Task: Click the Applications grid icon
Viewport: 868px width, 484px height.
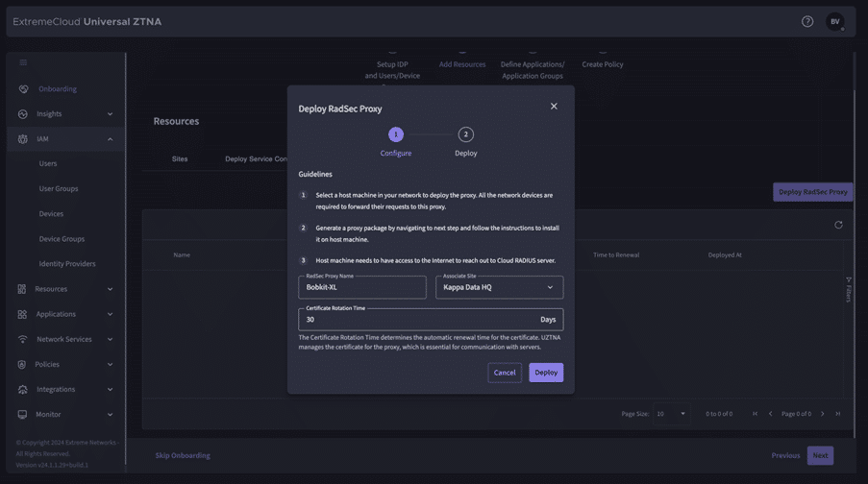Action: click(x=22, y=314)
